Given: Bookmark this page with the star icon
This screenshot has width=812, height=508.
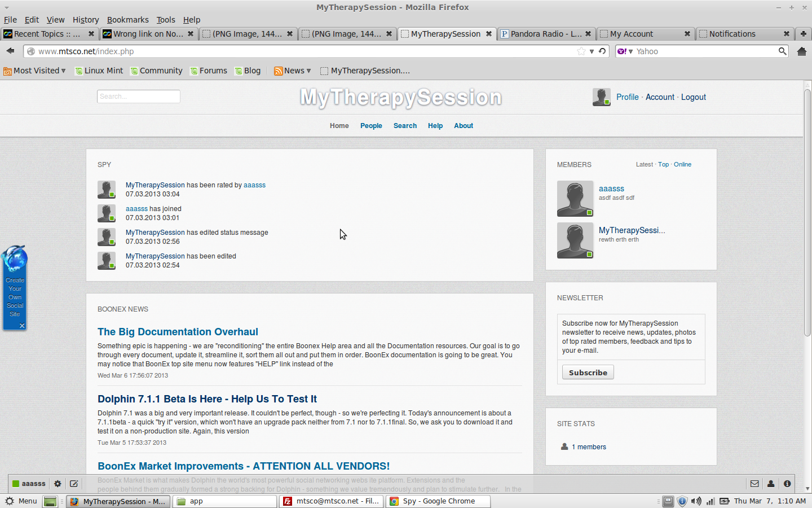Looking at the screenshot, I should coord(581,51).
